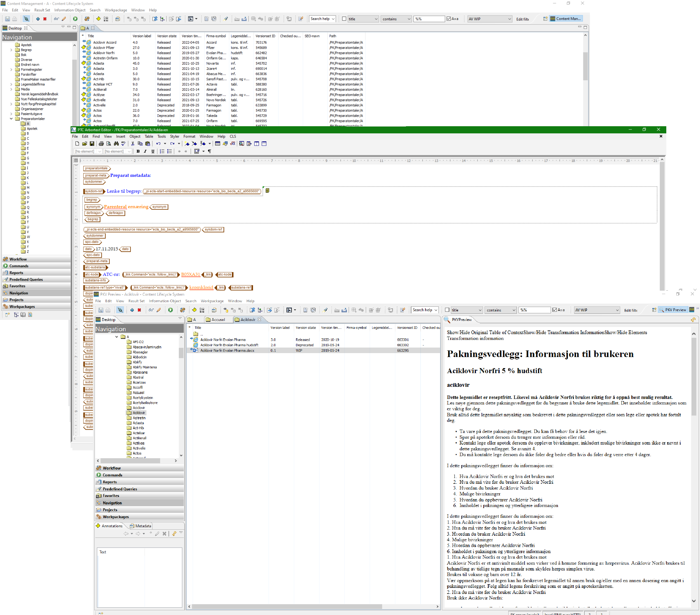
Task: Toggle the A=a checkbox in PKV Preview window
Action: [554, 310]
